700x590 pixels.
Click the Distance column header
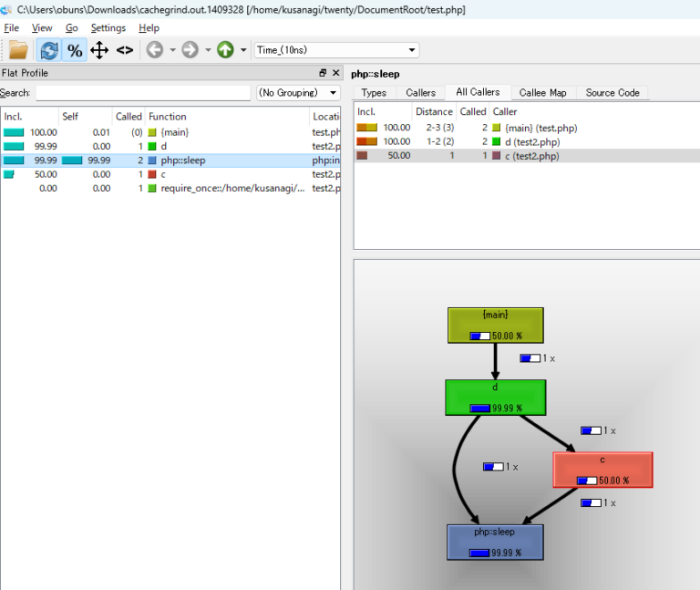point(433,111)
